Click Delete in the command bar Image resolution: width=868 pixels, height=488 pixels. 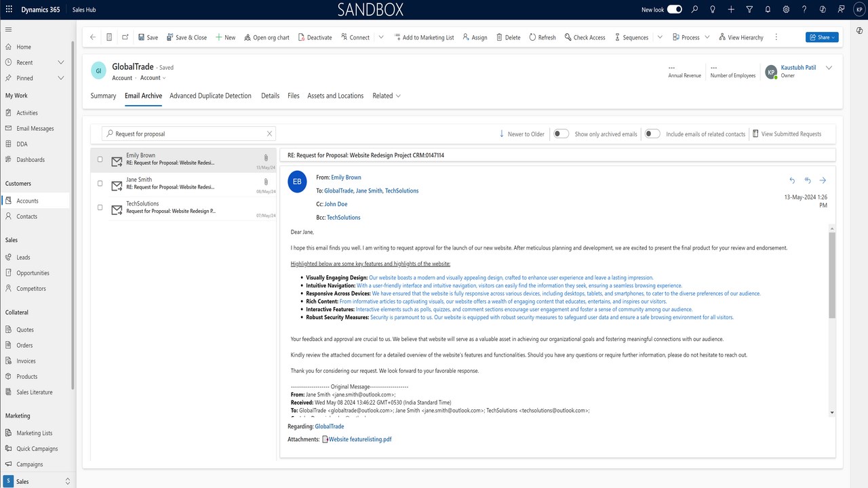point(509,37)
